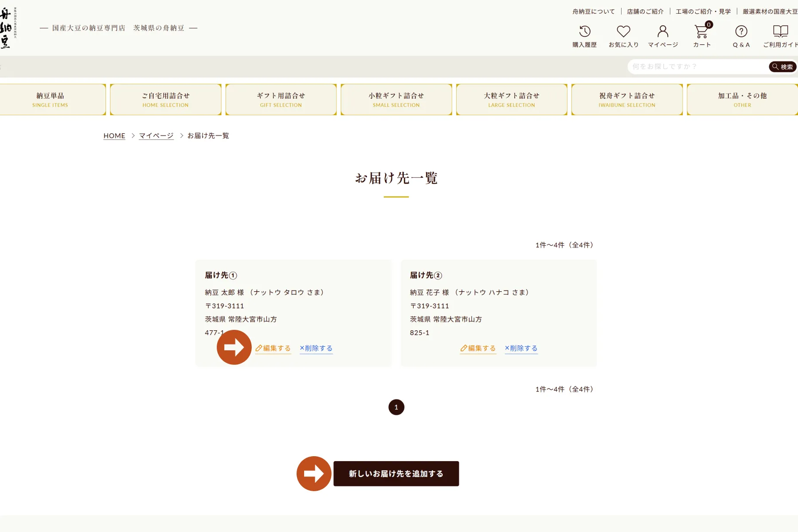The image size is (798, 532).
Task: Go to マイページ breadcrumb link
Action: click(156, 136)
